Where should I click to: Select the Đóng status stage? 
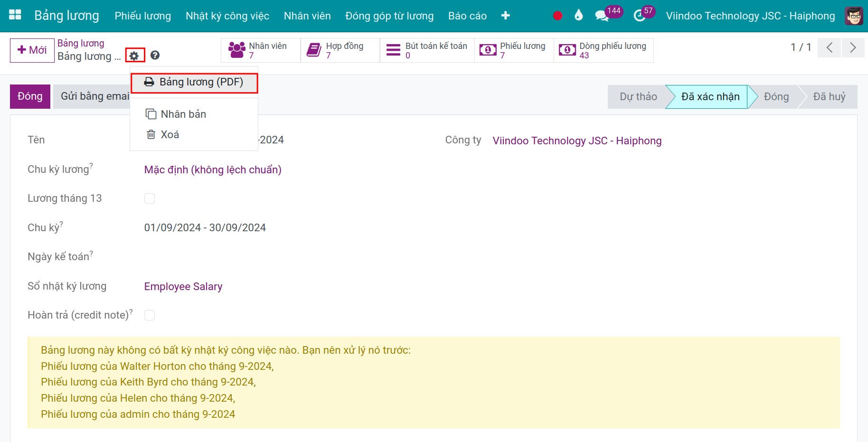[x=776, y=97]
